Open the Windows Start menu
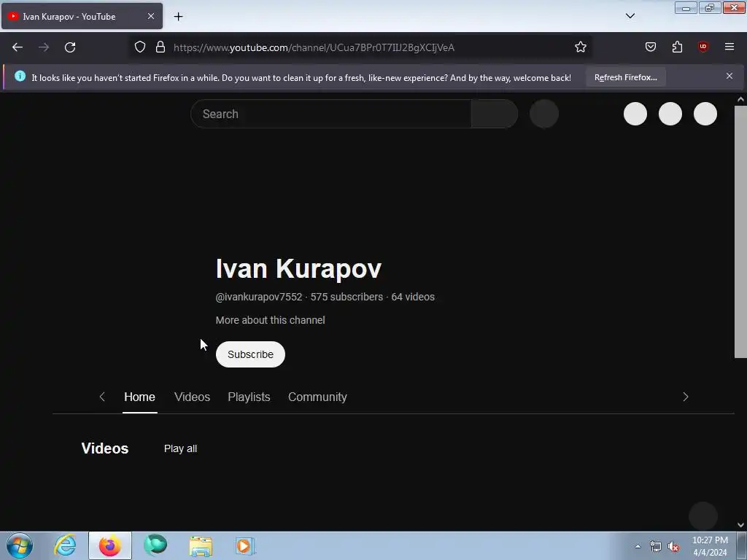Image resolution: width=747 pixels, height=560 pixels. [20, 545]
